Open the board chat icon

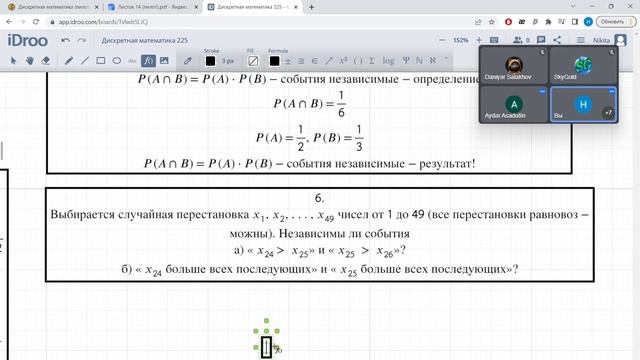[541, 40]
